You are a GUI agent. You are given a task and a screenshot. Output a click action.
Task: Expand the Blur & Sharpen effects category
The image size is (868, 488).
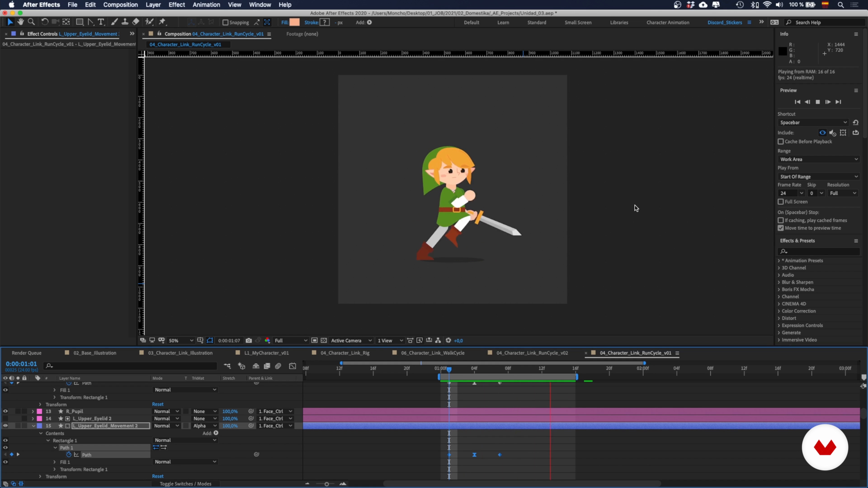[779, 282]
